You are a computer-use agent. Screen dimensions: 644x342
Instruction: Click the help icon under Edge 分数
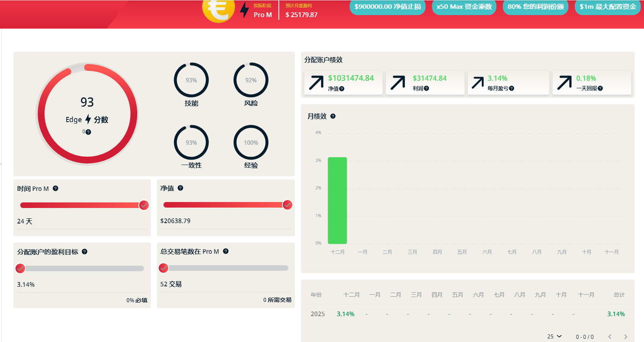(x=88, y=132)
